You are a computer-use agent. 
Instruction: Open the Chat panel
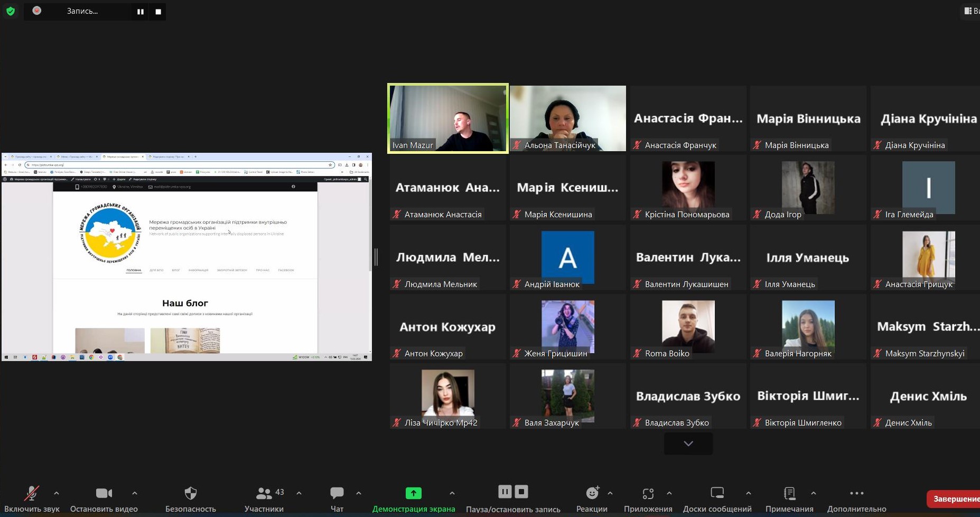337,494
